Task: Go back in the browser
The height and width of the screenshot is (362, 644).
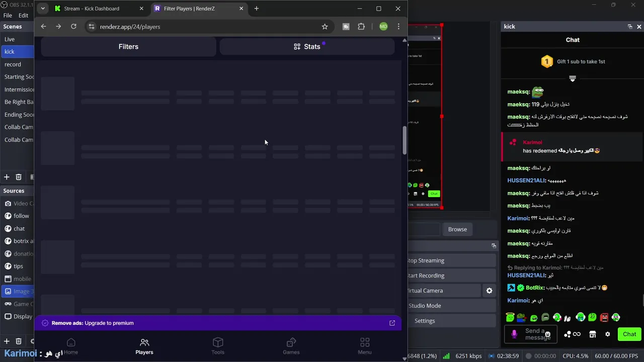Action: (x=43, y=27)
